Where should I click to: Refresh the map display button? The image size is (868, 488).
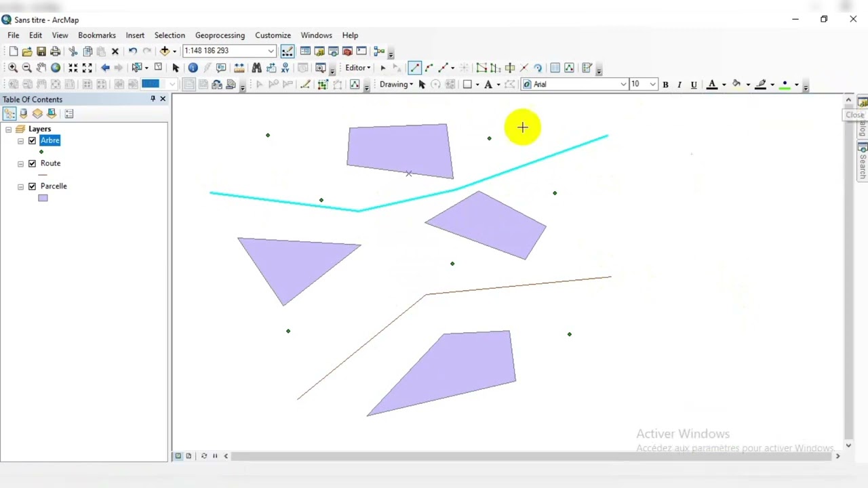click(x=204, y=456)
